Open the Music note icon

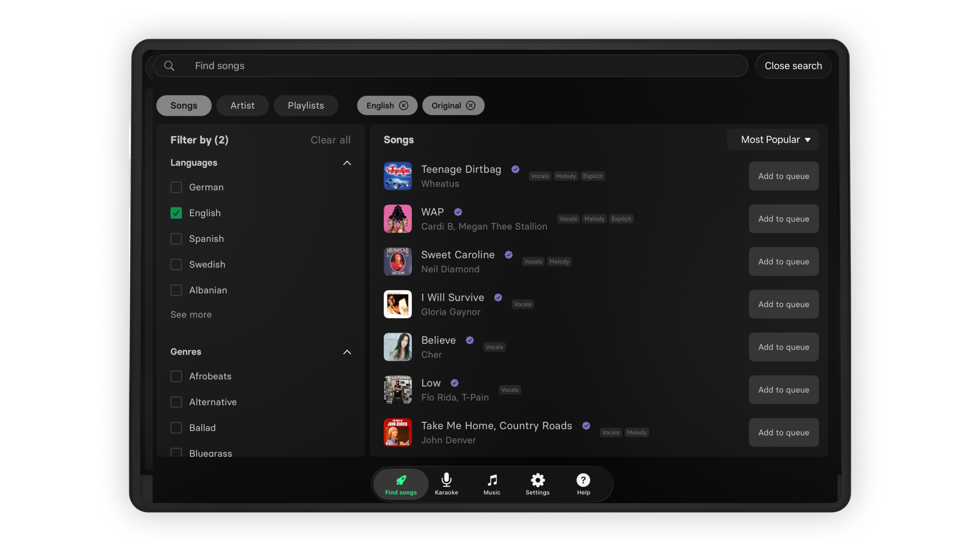coord(492,480)
